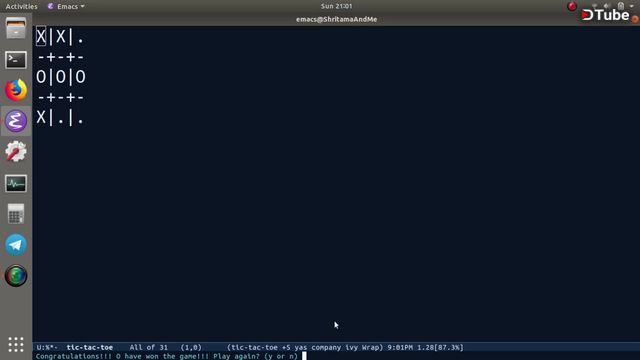Screen dimensions: 640x360
Task: Click the Activities button
Action: 21,6
